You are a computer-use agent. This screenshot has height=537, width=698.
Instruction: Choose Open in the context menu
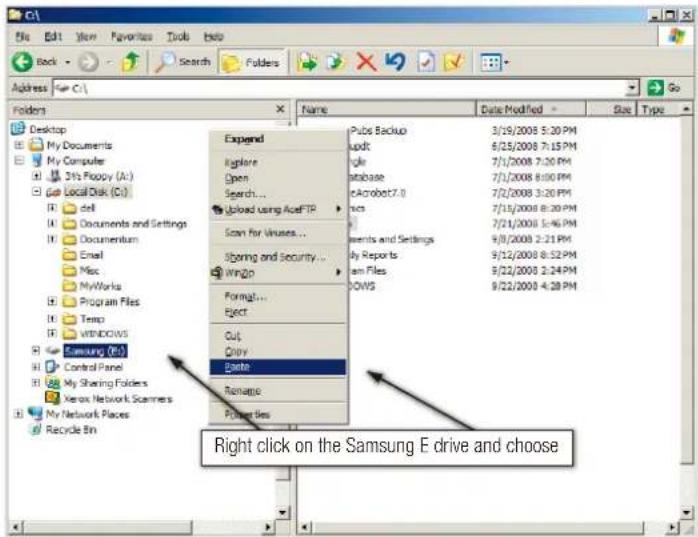pos(279,178)
